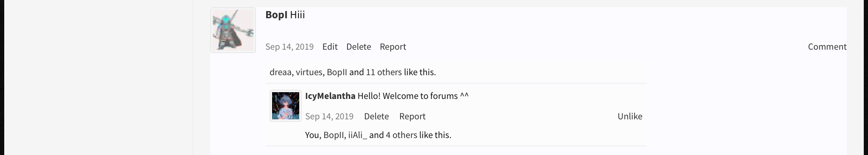Open BopII in the post likes list
868x155 pixels.
(x=337, y=72)
